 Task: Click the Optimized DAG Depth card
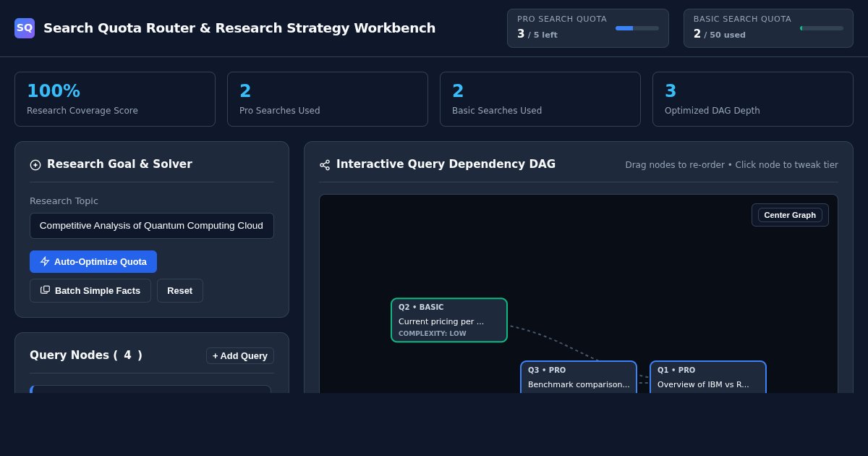[753, 99]
